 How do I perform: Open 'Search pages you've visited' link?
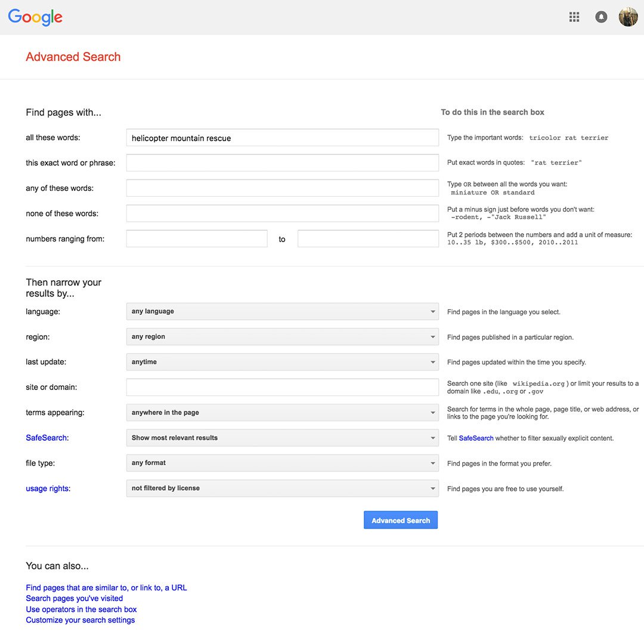(75, 599)
